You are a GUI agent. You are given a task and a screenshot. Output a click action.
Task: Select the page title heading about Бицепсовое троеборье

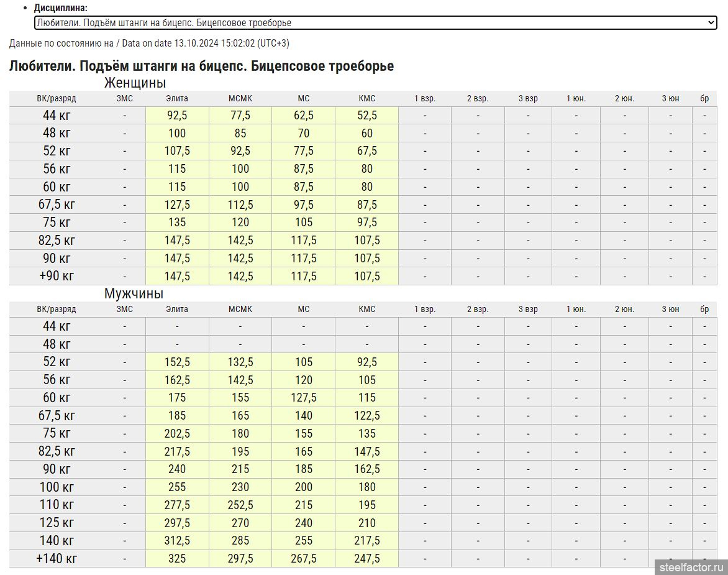[x=201, y=66]
